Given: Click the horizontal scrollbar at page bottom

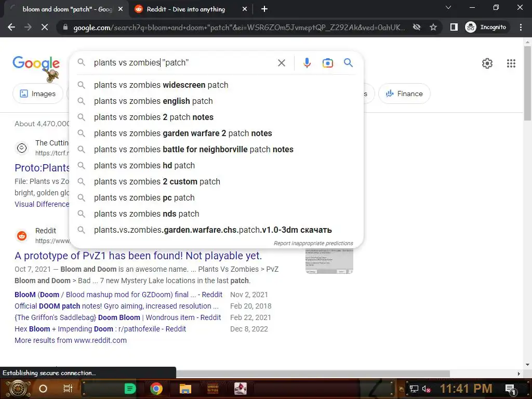Looking at the screenshot, I should point(312,374).
